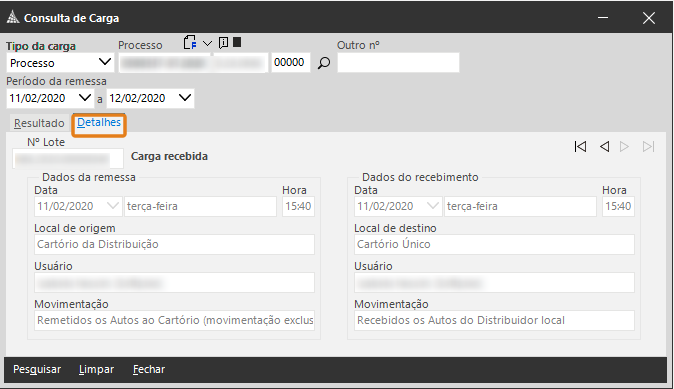The width and height of the screenshot is (674, 389).
Task: Click the remessa Usuário field
Action: (x=175, y=282)
